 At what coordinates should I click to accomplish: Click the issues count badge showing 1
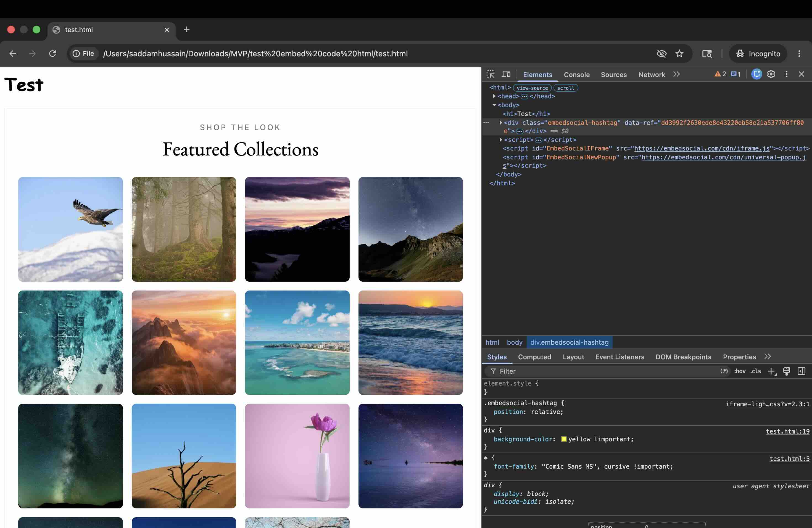[735, 74]
